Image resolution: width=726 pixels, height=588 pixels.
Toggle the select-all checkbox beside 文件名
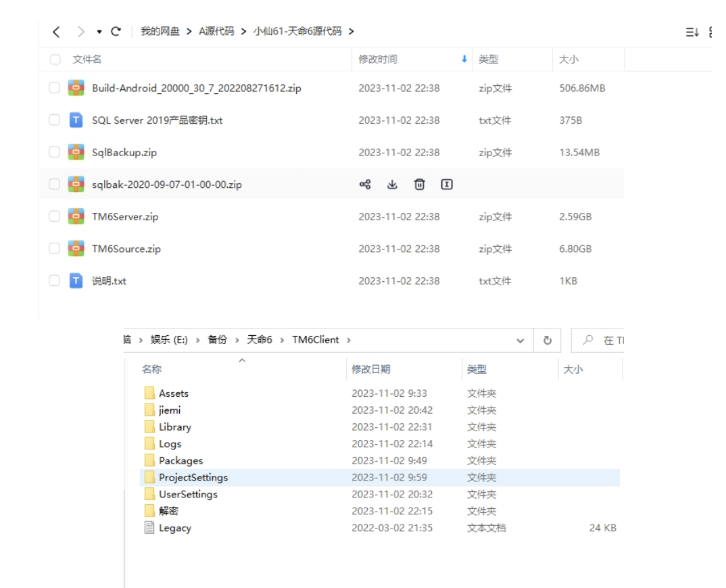click(55, 59)
